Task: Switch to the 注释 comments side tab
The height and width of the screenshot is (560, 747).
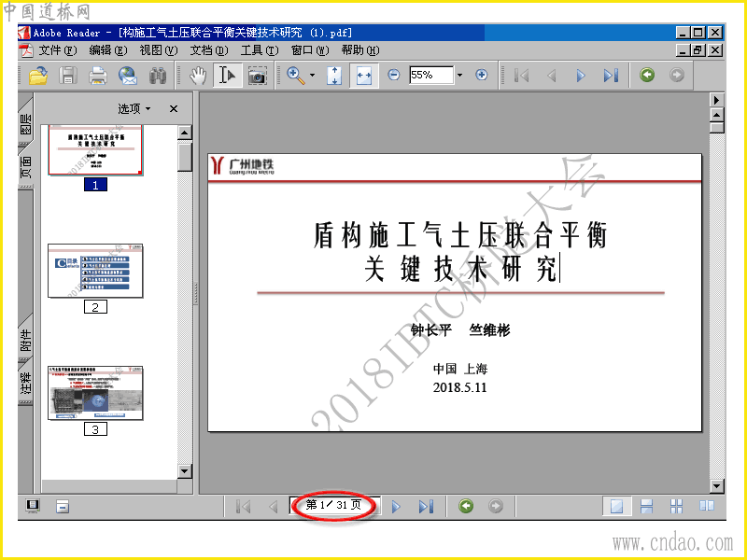Action: [25, 383]
